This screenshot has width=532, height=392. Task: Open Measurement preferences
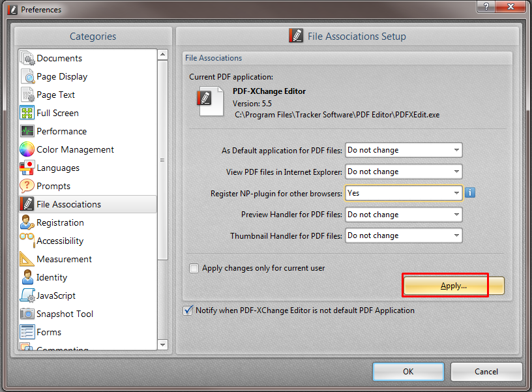tap(87, 259)
